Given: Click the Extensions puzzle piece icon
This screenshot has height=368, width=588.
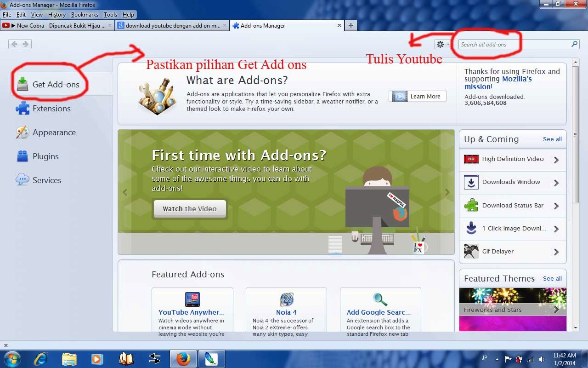Looking at the screenshot, I should coord(23,109).
